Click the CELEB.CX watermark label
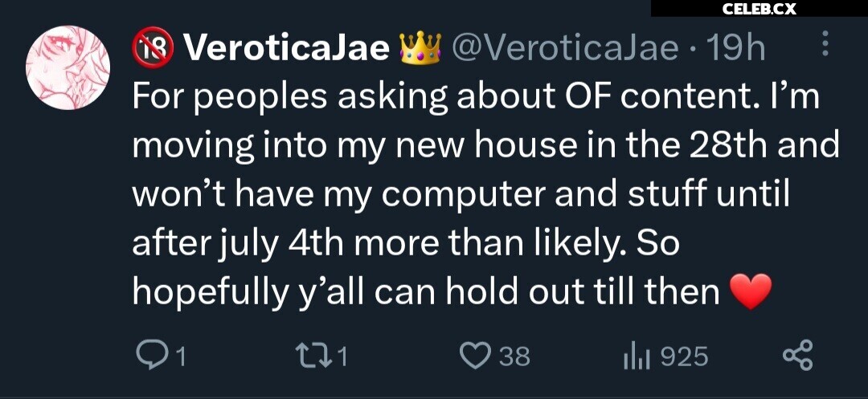This screenshot has height=399, width=868. tap(759, 9)
